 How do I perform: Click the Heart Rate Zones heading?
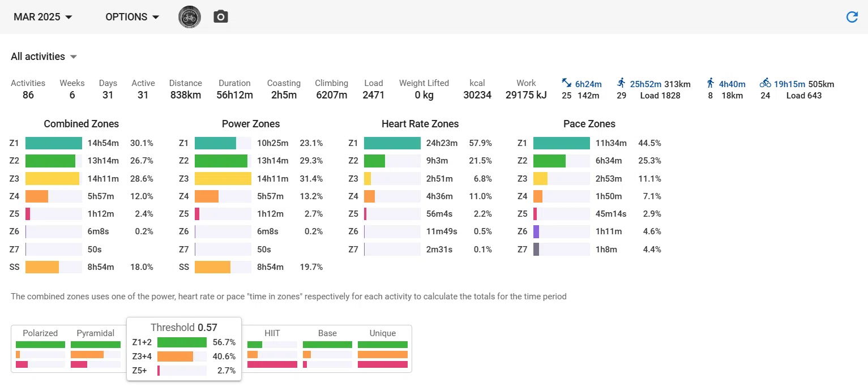point(420,124)
